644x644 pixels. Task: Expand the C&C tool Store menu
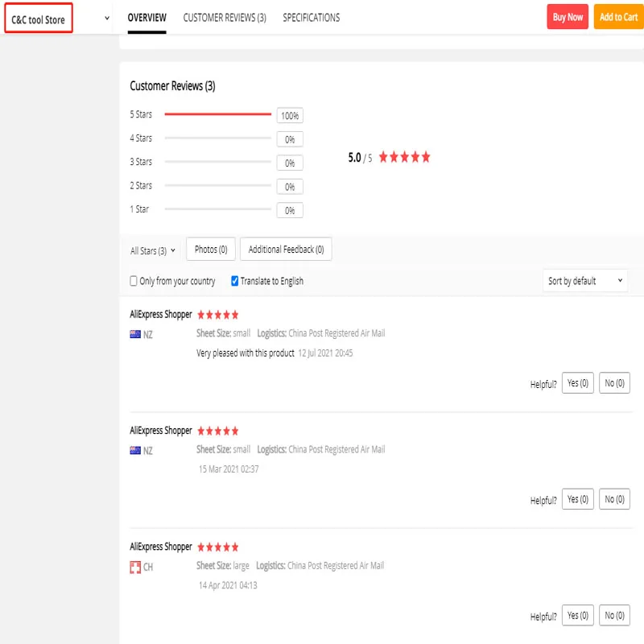point(39,19)
